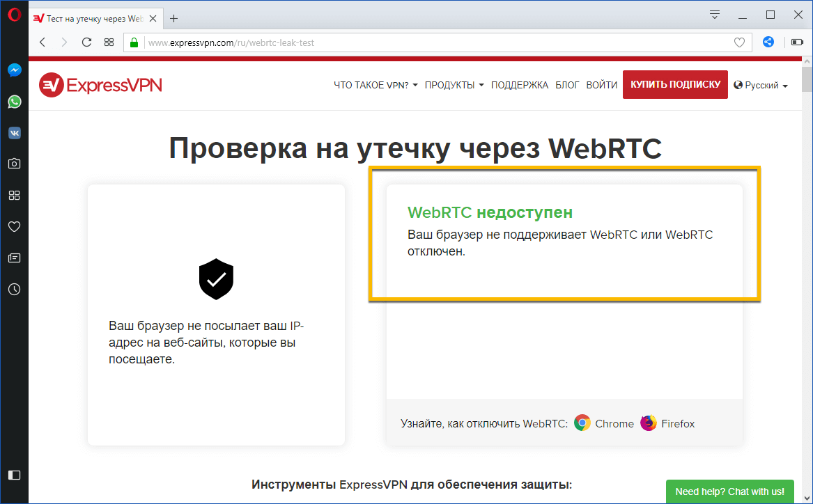This screenshot has width=813, height=504.
Task: Open the Русский language selector
Action: 761,84
